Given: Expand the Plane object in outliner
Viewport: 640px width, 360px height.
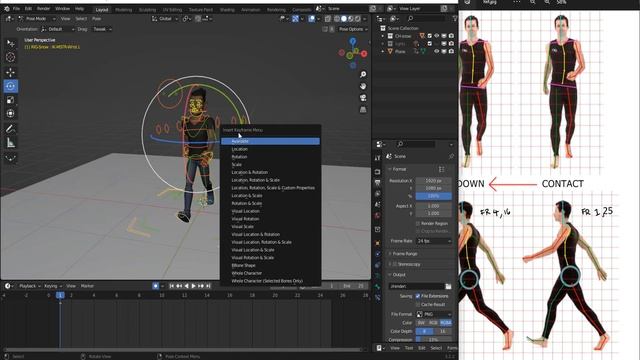Looking at the screenshot, I should pos(383,51).
